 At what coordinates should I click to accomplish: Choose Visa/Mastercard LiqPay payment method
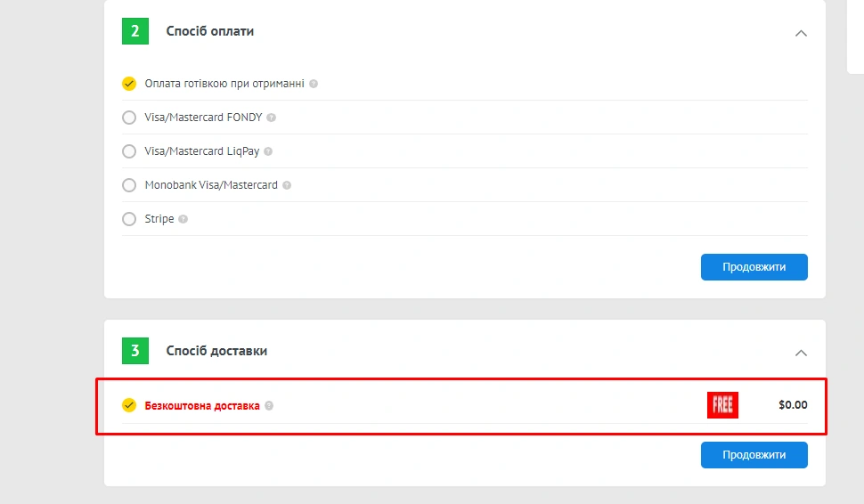(x=129, y=151)
